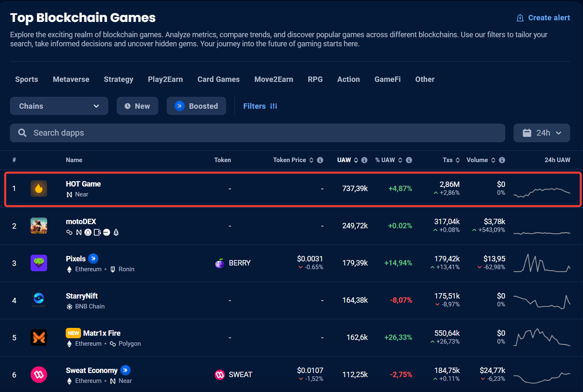The width and height of the screenshot is (583, 392).
Task: Click the Near chain icon under HOT Game
Action: click(69, 194)
